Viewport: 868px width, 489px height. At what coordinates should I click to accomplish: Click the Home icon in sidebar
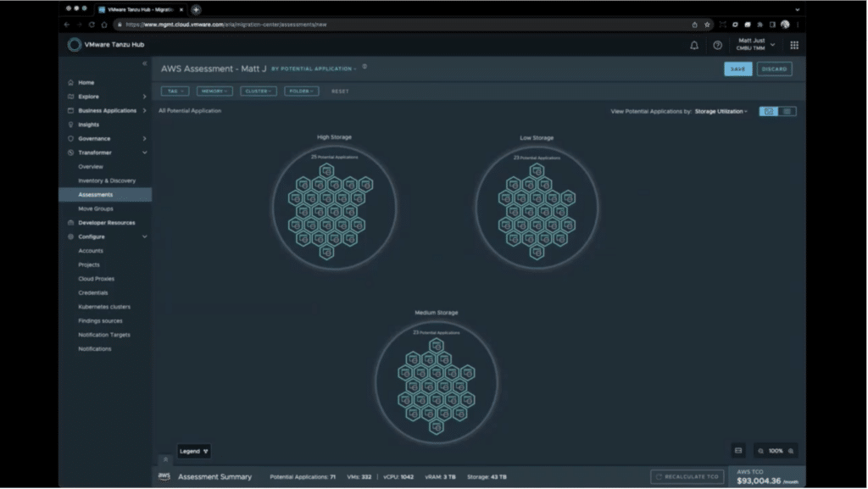(x=70, y=82)
